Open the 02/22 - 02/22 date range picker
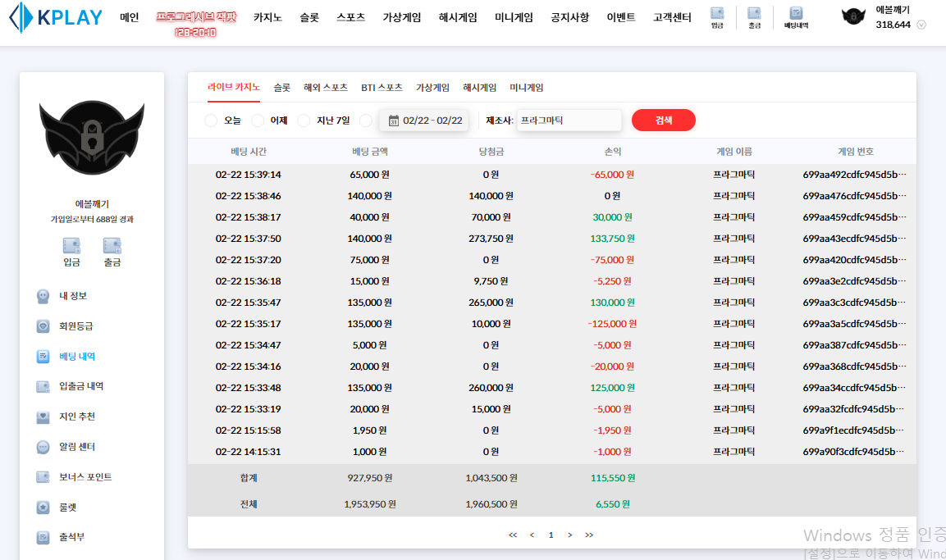The image size is (946, 560). tap(424, 121)
